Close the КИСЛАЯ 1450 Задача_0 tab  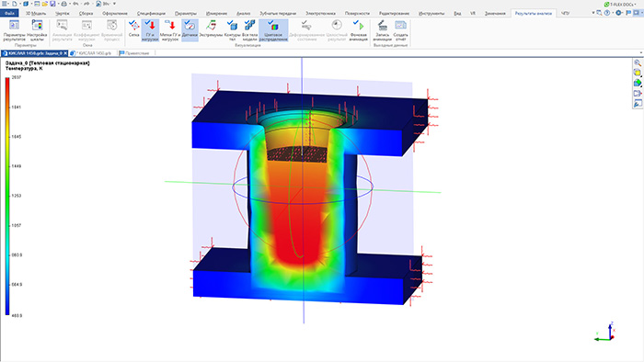pos(65,53)
